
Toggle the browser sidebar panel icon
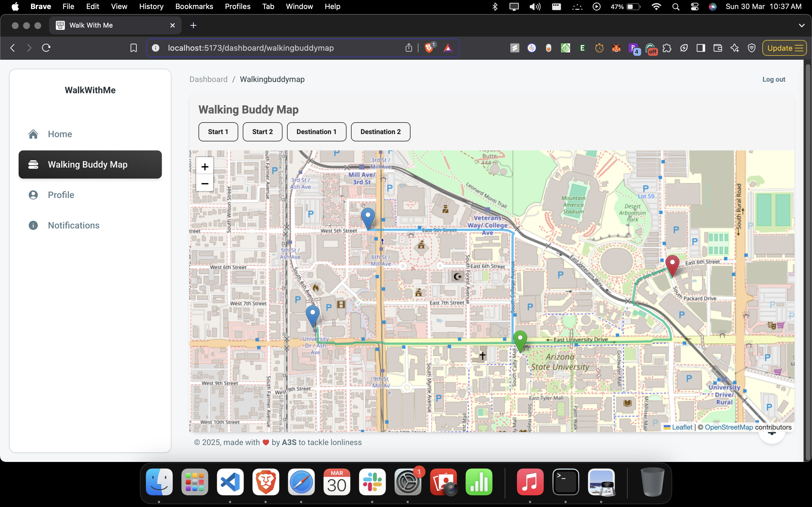pos(701,48)
